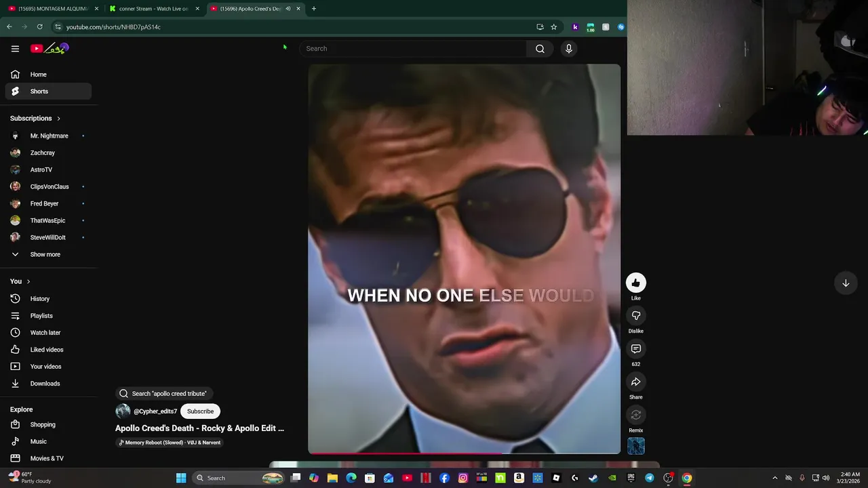Open Fred Beyer channel
The height and width of the screenshot is (488, 868).
48,203
